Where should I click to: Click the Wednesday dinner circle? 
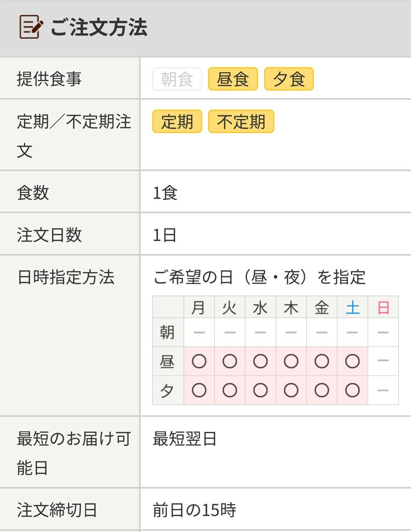tap(260, 391)
